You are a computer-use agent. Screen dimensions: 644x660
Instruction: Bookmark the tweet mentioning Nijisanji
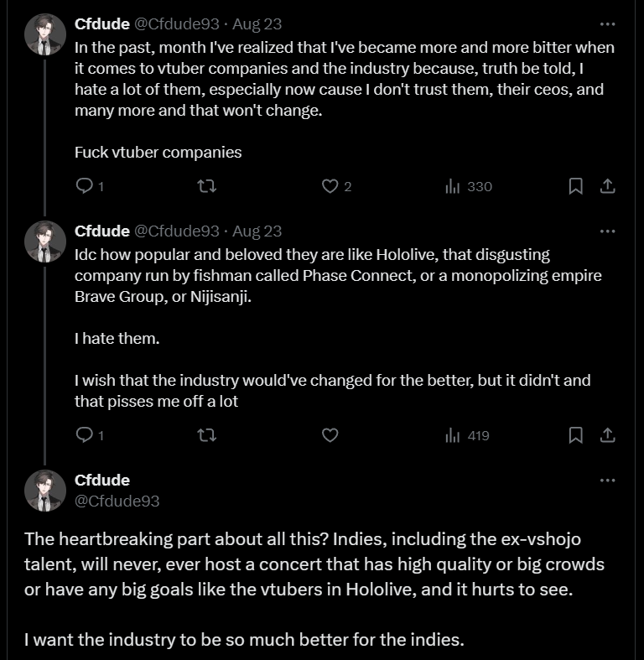pyautogui.click(x=575, y=435)
